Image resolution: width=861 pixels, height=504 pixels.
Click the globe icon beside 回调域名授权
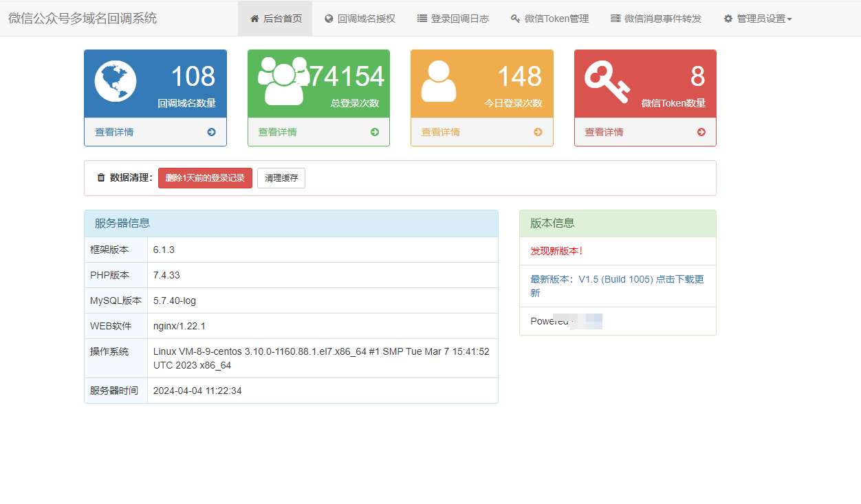[x=329, y=19]
